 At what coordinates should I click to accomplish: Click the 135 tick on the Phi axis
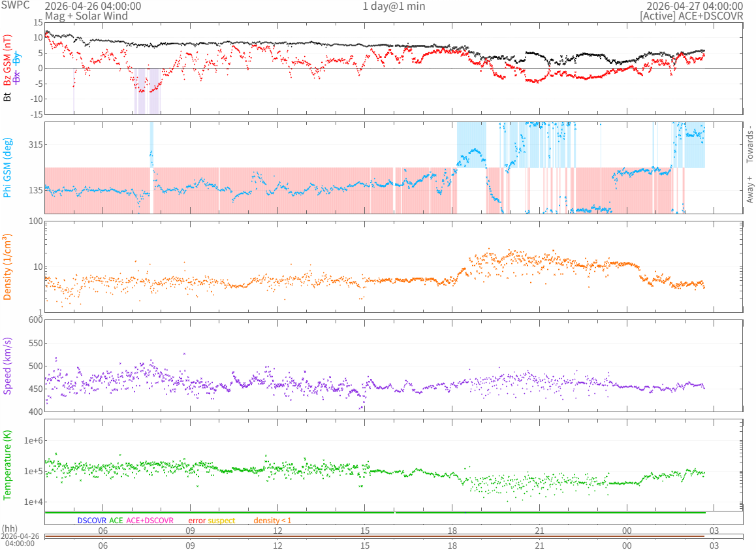pyautogui.click(x=35, y=191)
